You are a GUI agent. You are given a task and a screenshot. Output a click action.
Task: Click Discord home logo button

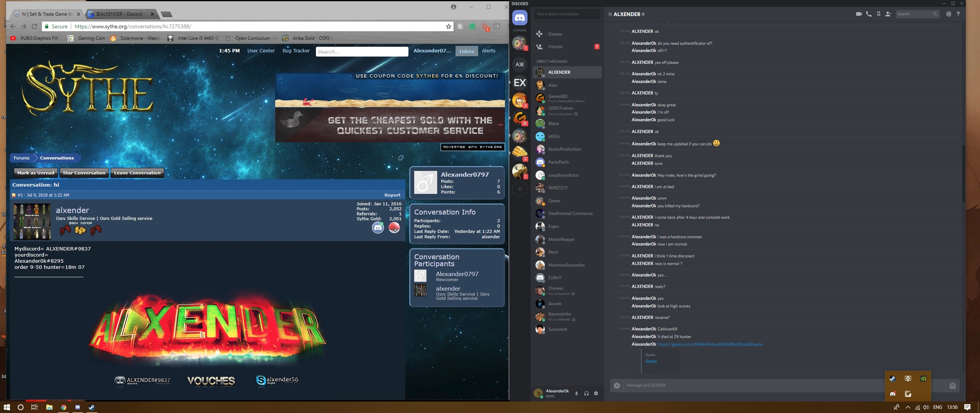click(520, 18)
